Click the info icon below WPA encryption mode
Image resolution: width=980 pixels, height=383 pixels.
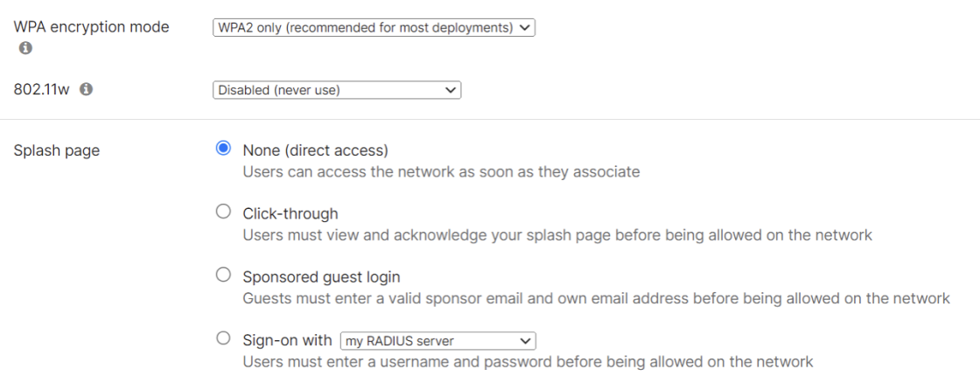[25, 48]
